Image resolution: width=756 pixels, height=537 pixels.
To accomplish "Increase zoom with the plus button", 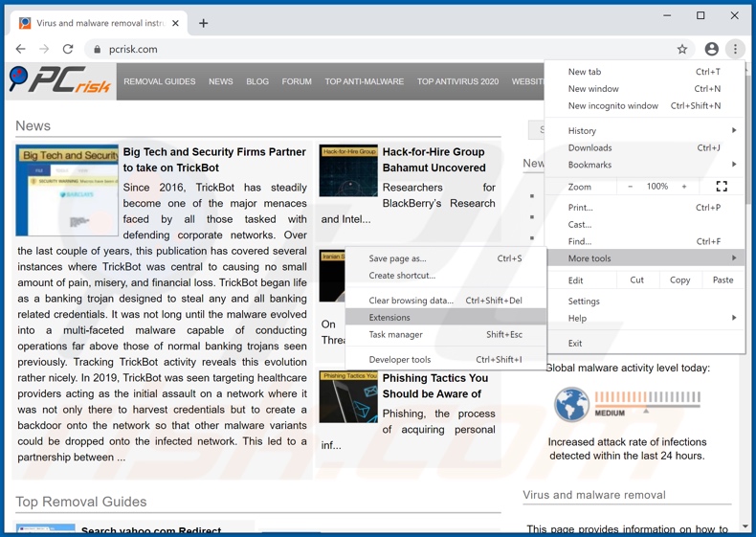I will coord(683,187).
